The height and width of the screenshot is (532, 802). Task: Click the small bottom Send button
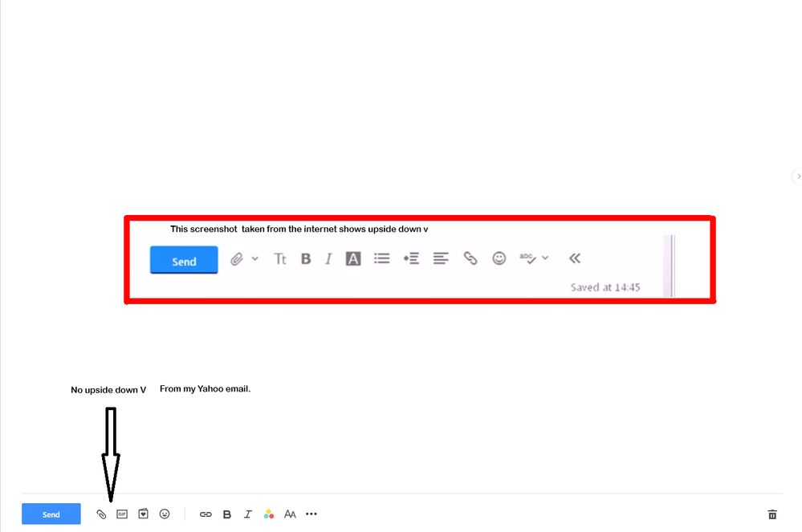click(x=51, y=514)
